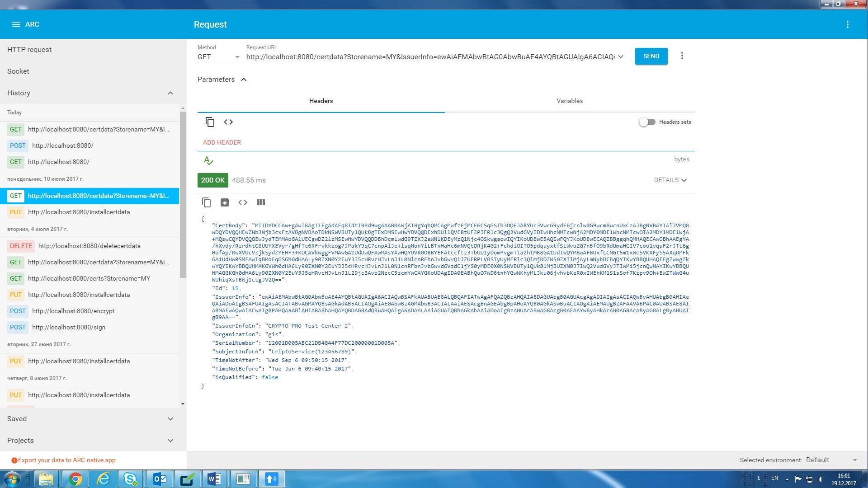Open Chrome from the taskbar
This screenshot has height=488, width=868.
[x=75, y=479]
